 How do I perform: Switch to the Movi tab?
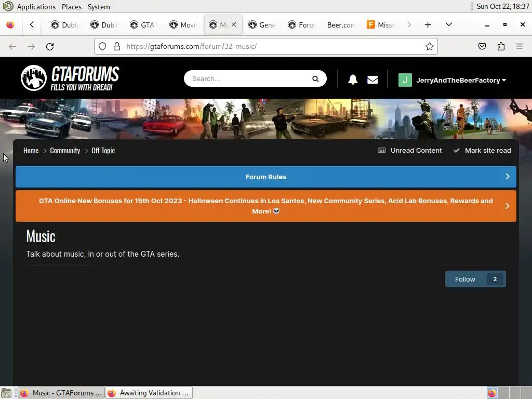tap(183, 25)
